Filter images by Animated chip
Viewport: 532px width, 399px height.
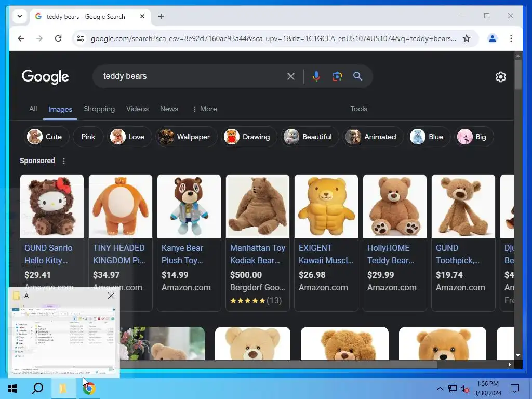click(x=373, y=137)
